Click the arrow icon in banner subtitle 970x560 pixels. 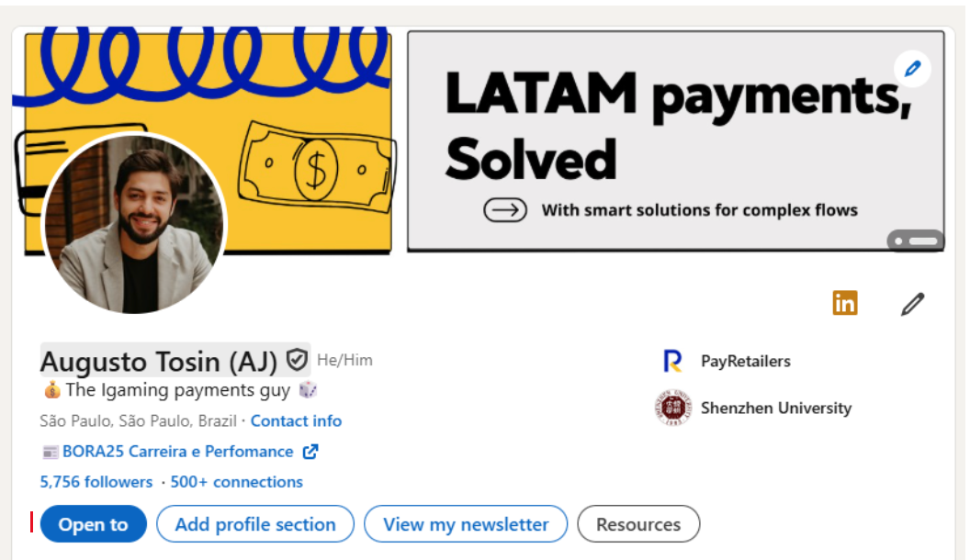tap(505, 210)
